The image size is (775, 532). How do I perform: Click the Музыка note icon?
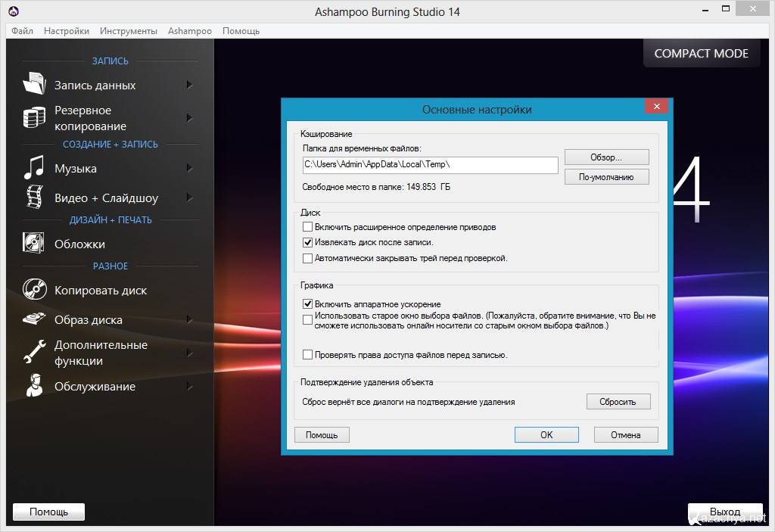coord(34,167)
